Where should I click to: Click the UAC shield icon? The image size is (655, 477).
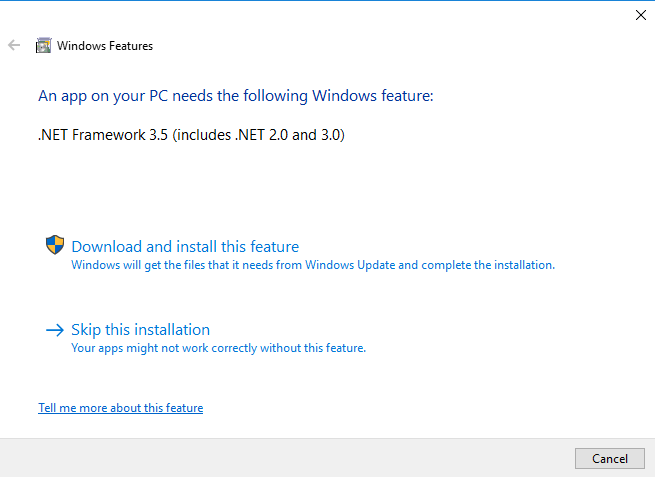tap(55, 245)
